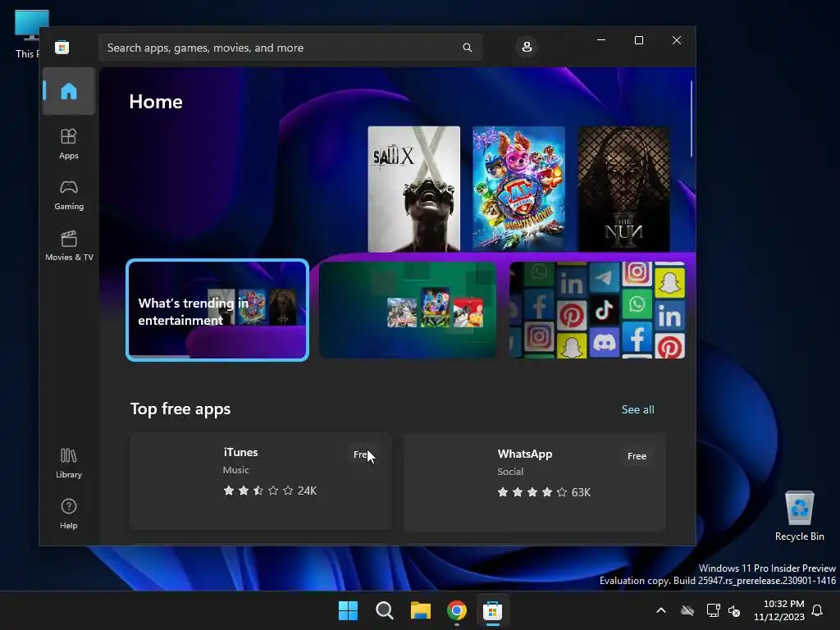Click the Microsoft Store logo icon
Screen dimensions: 840x630
(x=62, y=47)
